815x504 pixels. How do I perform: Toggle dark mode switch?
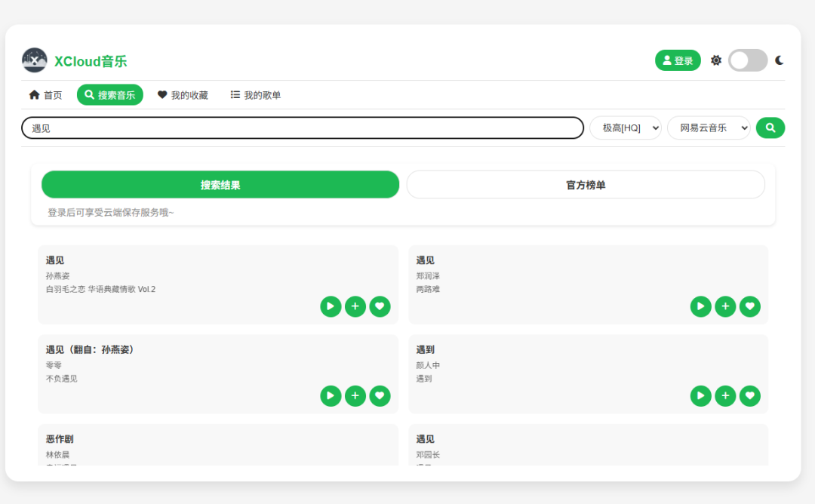747,60
